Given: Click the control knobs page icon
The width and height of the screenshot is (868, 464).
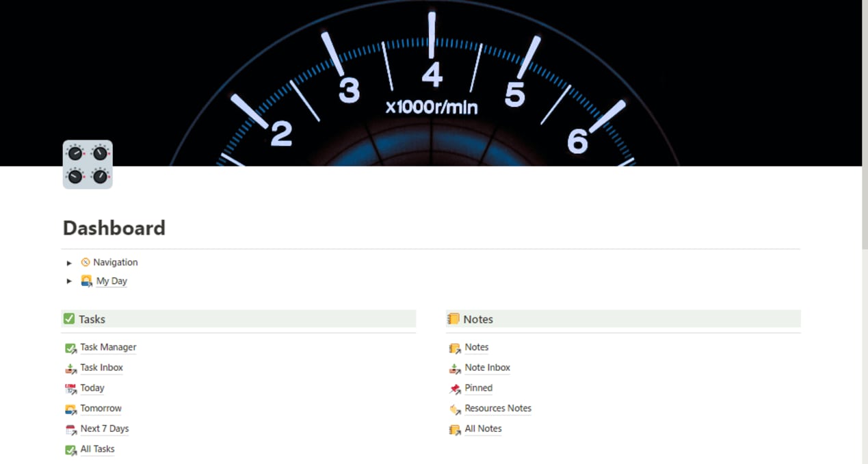Looking at the screenshot, I should (x=88, y=164).
